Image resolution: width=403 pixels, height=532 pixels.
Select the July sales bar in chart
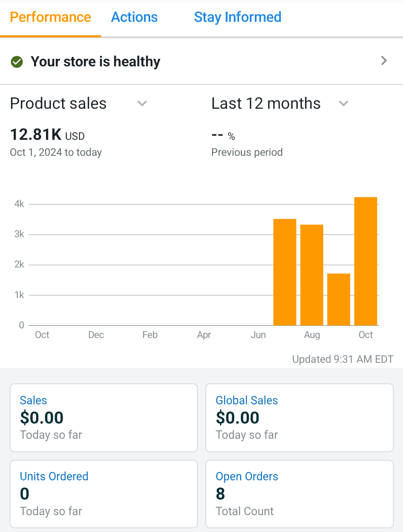(x=285, y=272)
